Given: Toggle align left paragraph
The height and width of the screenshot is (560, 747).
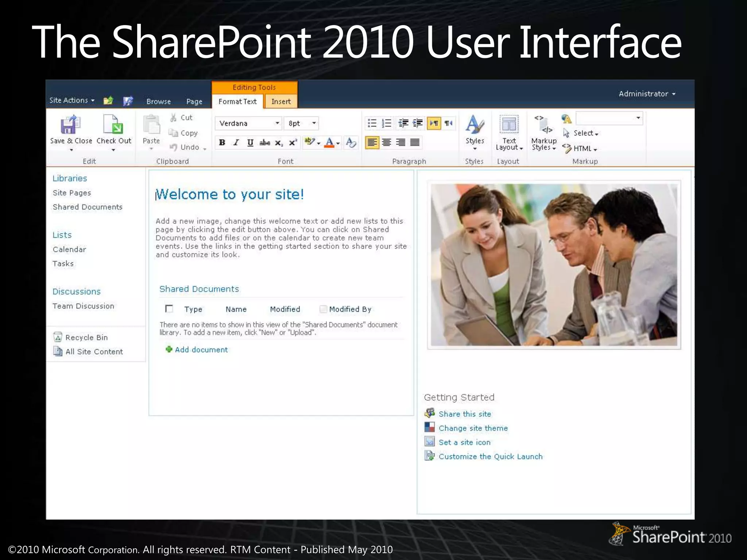Looking at the screenshot, I should pos(372,142).
